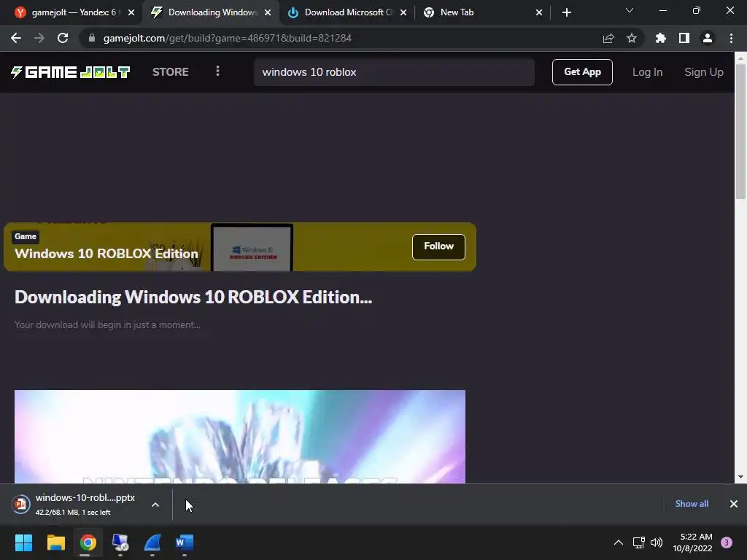Viewport: 747px width, 560px height.
Task: Close the Downloading Windows tab
Action: click(x=268, y=12)
